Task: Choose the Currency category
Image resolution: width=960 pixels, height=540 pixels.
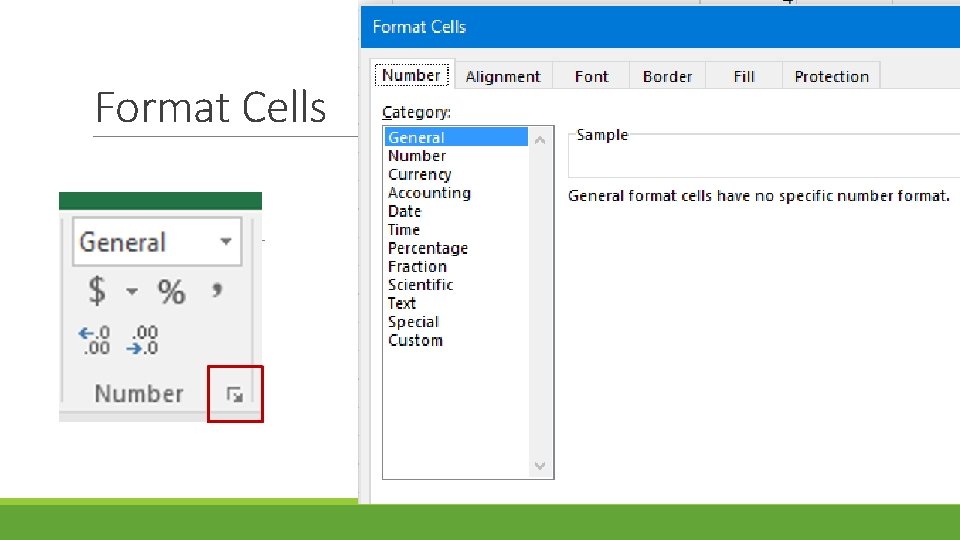Action: point(456,174)
